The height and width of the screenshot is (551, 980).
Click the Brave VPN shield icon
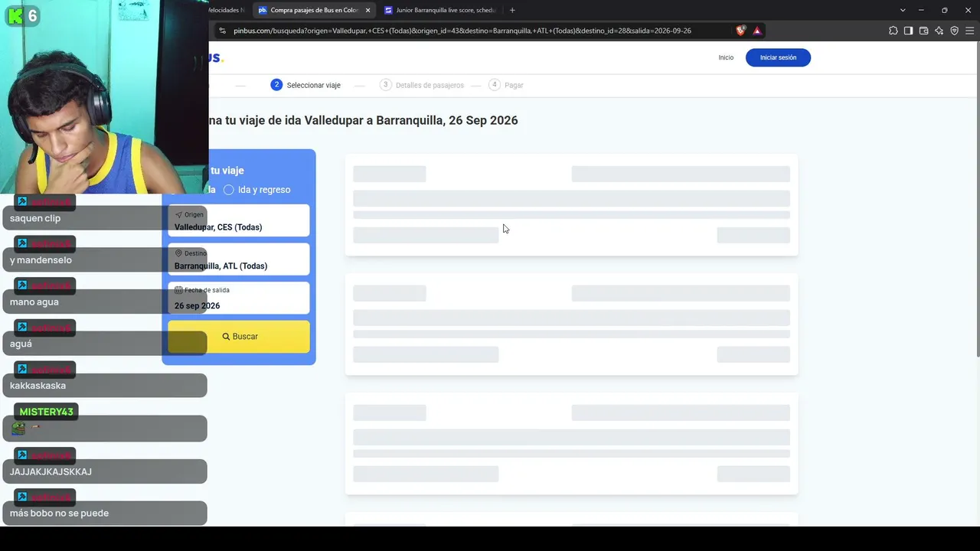[954, 31]
